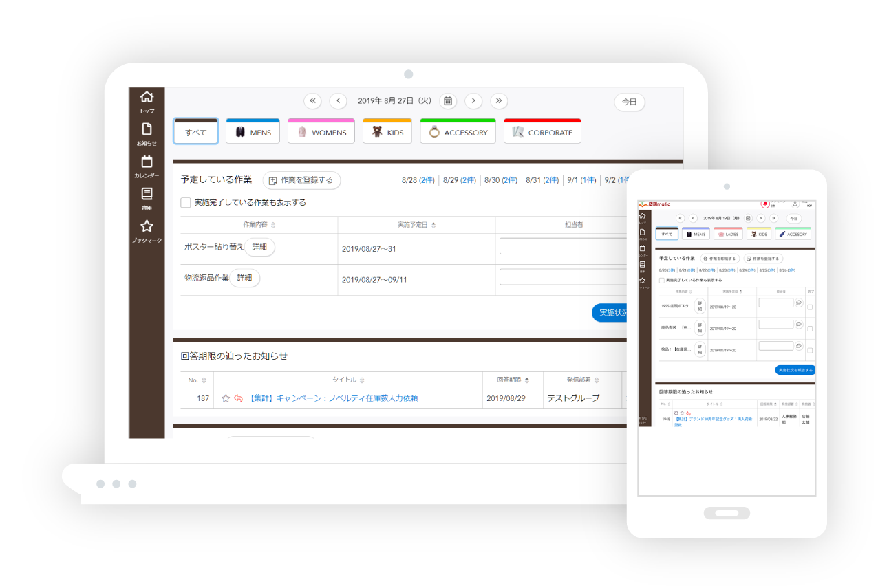Open the キャンペーン：ノベルティ在庫数入力依頼 notice link
This screenshot has height=588, width=889.
332,398
